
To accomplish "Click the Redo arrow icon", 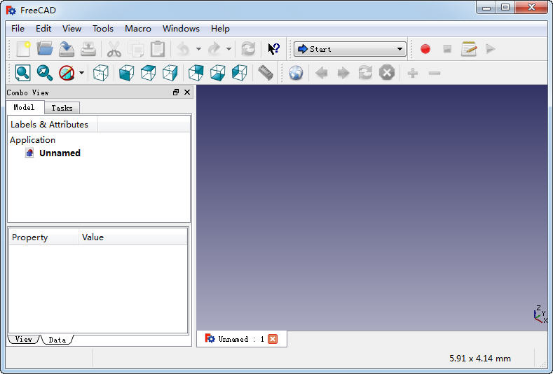I will click(214, 49).
